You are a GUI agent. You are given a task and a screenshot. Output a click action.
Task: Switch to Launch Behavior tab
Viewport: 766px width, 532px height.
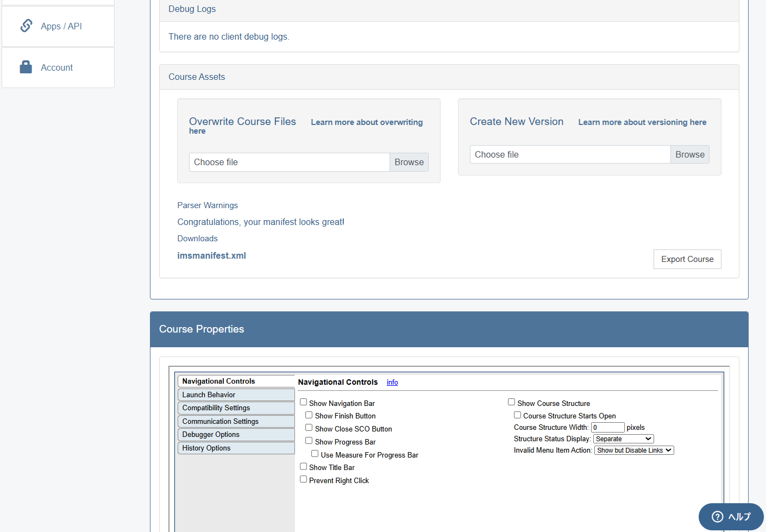pyautogui.click(x=236, y=395)
